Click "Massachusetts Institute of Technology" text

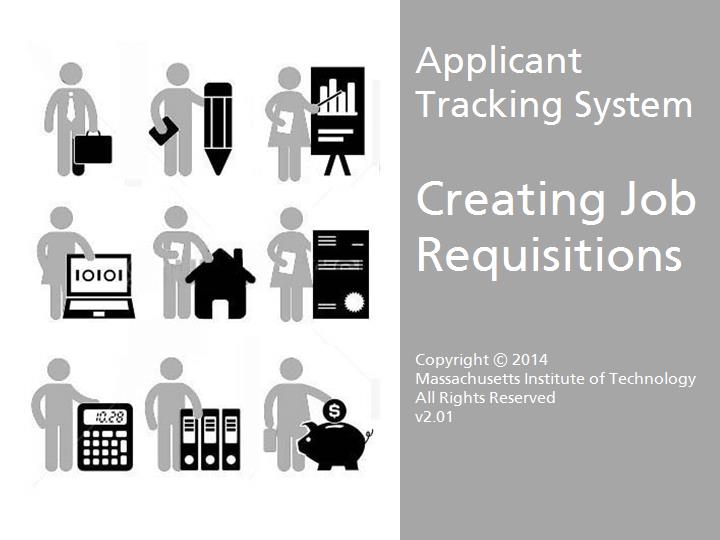point(555,378)
